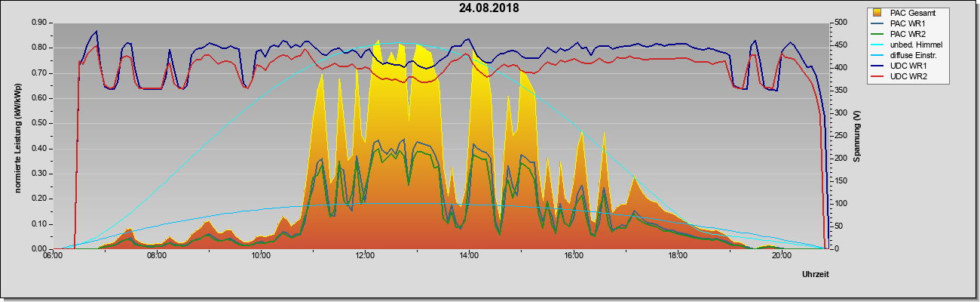Click the chart title 24.08.2018
This screenshot has width=980, height=302.
point(488,8)
